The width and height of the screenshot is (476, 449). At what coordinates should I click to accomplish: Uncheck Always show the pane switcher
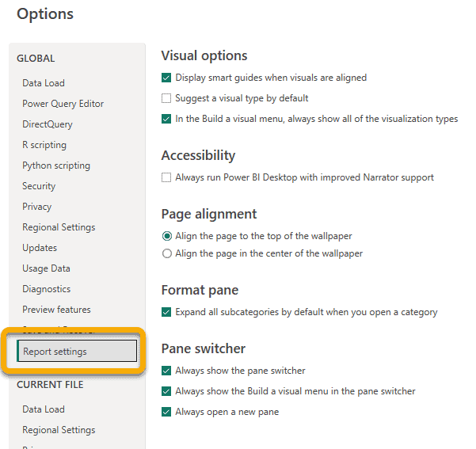point(166,371)
